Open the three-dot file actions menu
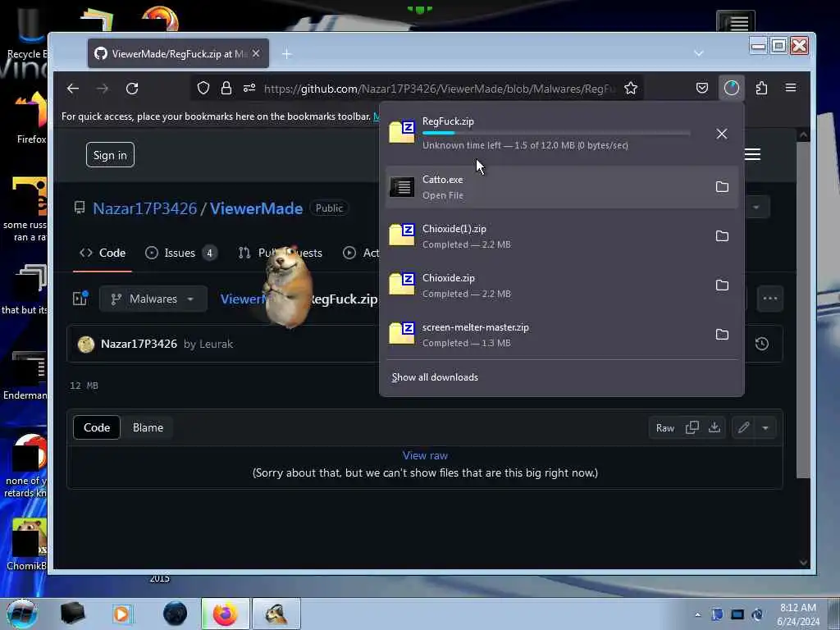The width and height of the screenshot is (840, 630). (x=769, y=299)
